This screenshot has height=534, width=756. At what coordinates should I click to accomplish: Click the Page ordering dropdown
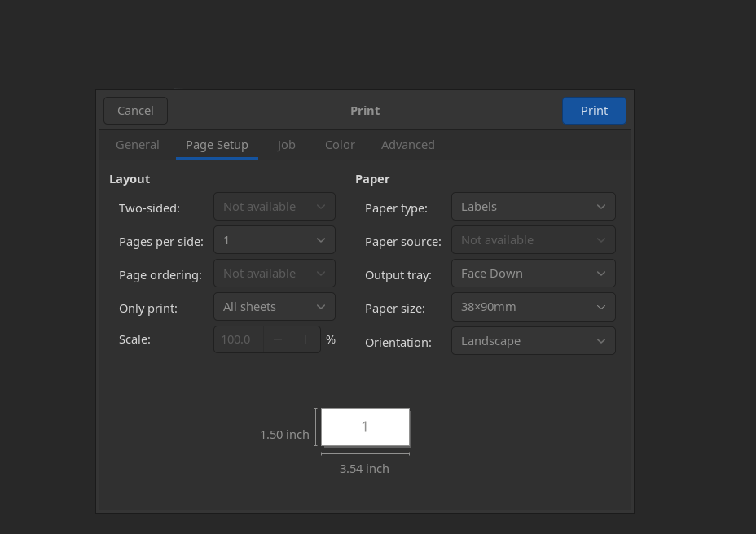point(274,274)
